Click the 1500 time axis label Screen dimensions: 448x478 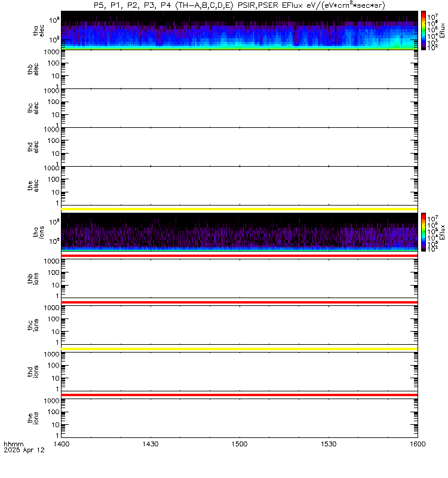240,444
